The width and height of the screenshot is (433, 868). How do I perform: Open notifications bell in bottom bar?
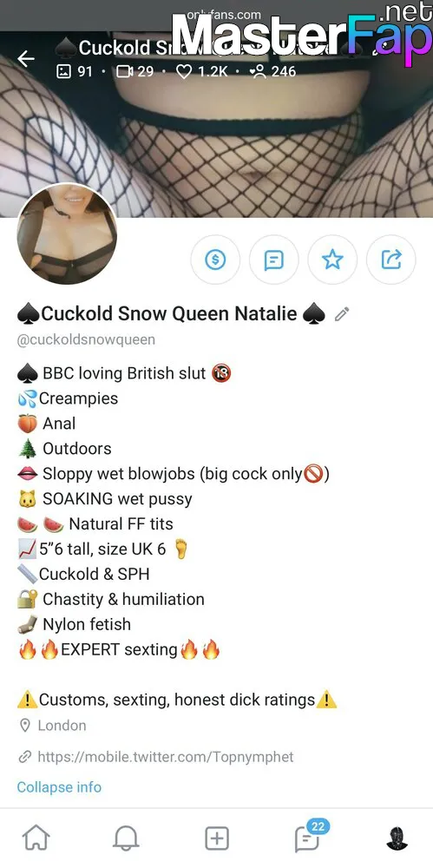[126, 838]
